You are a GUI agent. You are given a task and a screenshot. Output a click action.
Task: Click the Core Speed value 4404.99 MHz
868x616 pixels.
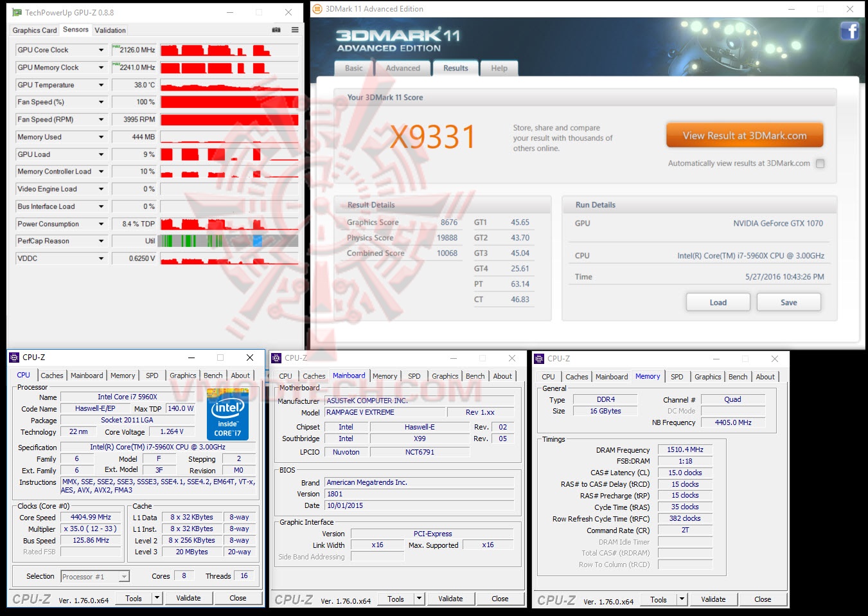(x=91, y=517)
